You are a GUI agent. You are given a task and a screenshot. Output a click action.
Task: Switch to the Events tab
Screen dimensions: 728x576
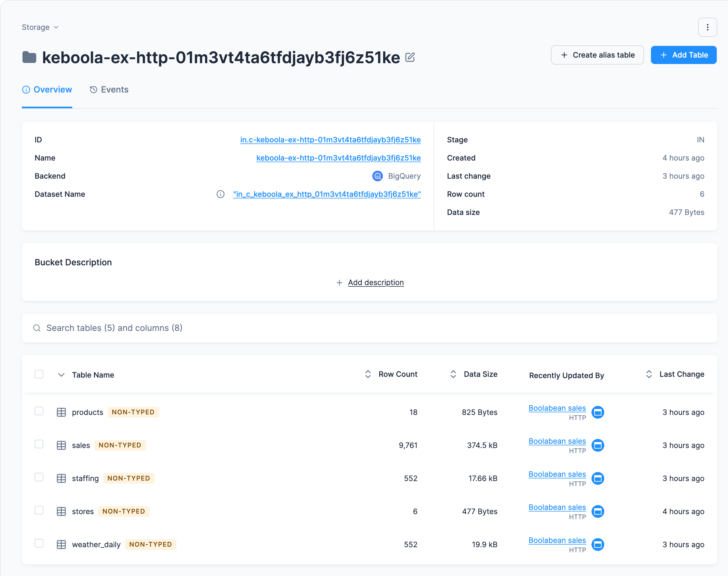[x=109, y=90]
